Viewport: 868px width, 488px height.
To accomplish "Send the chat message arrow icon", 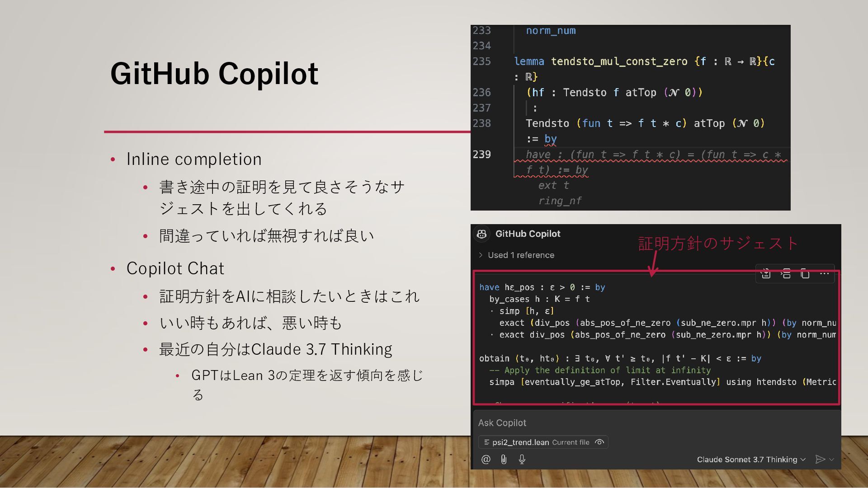I will 820,460.
